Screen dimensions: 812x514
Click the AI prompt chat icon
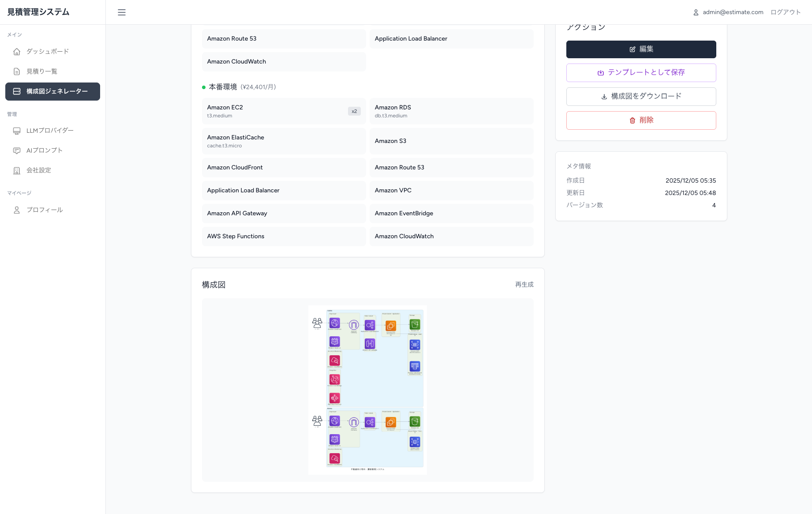[x=17, y=150]
